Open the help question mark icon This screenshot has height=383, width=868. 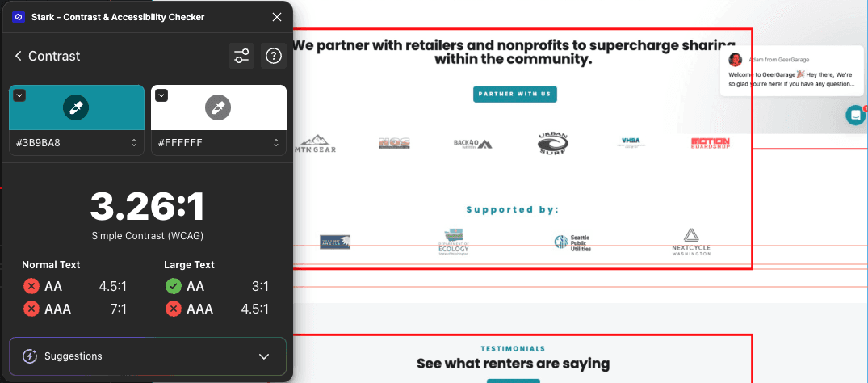274,56
